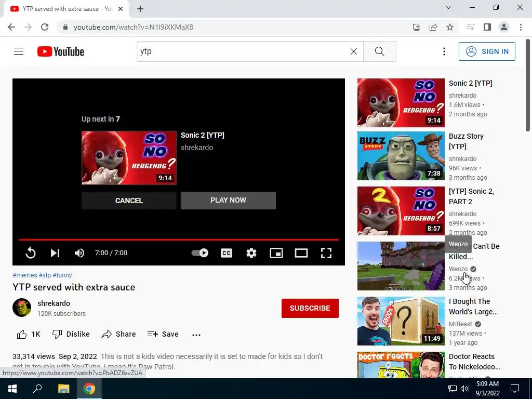Click I Bought The World's Large… title
Viewport: 532px width, 399px height.
coord(473,307)
